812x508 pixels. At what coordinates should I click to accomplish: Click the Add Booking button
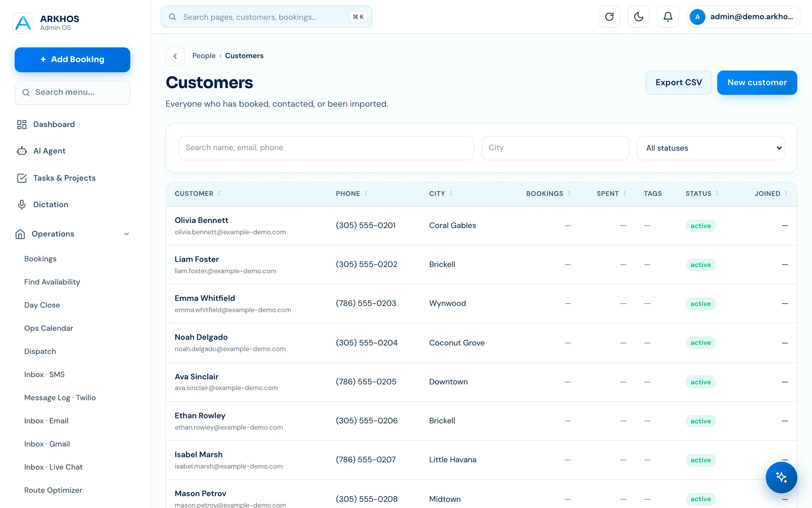pyautogui.click(x=72, y=60)
